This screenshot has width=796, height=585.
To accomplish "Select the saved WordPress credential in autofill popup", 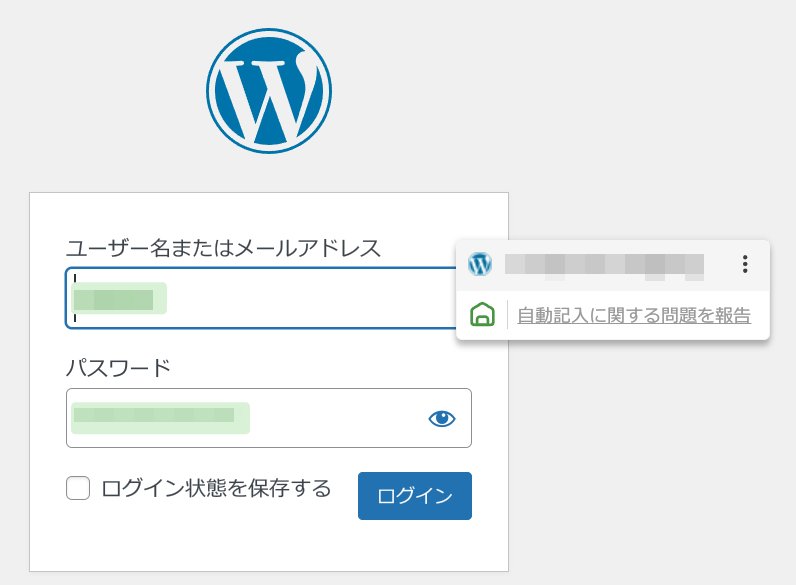I will [613, 265].
